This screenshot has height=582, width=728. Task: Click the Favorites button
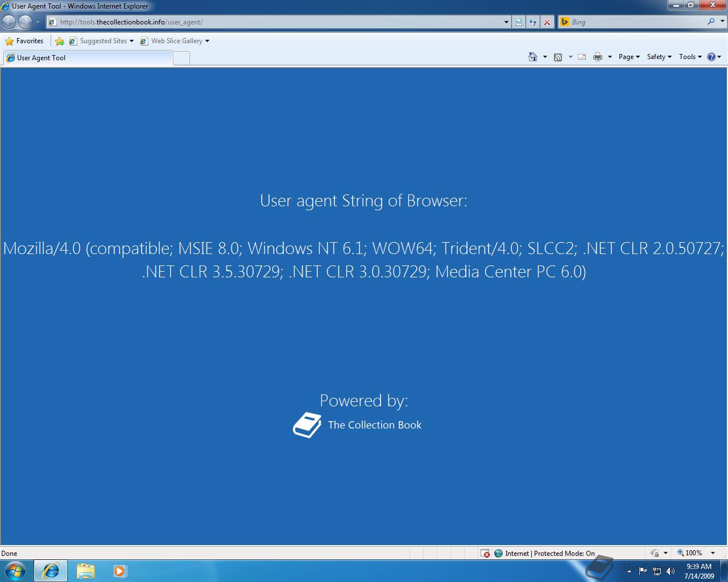(25, 41)
